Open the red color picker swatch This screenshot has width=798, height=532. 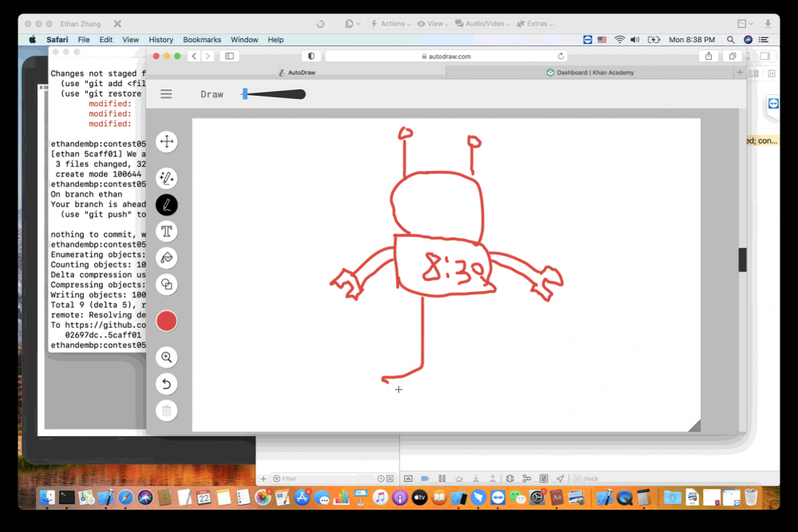point(166,321)
